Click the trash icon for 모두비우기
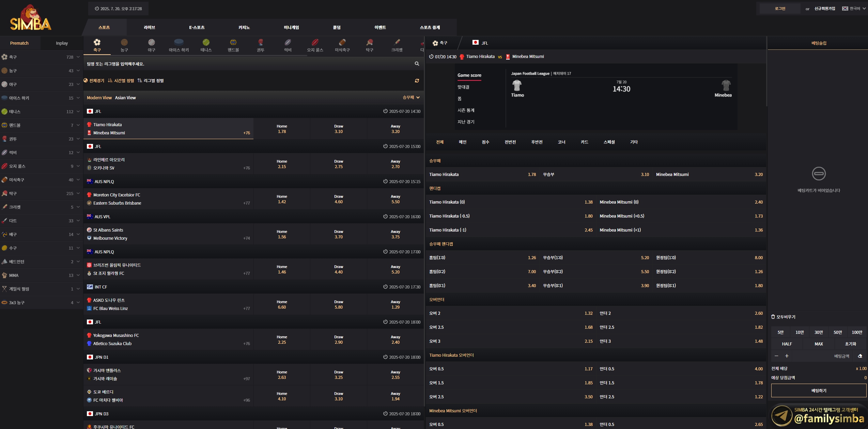The height and width of the screenshot is (429, 868). [773, 317]
